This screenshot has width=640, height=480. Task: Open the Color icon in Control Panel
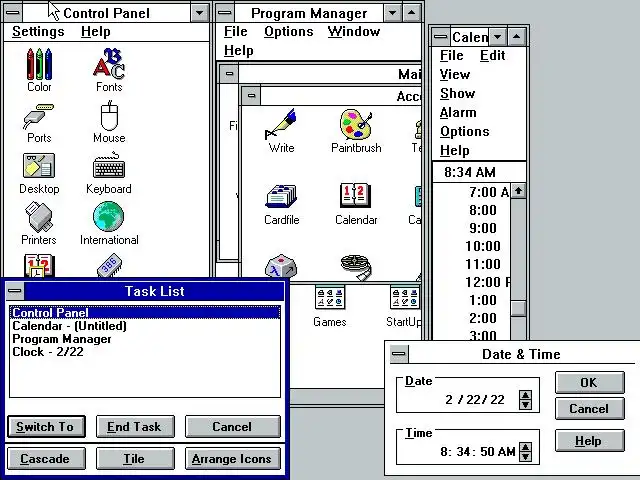coord(39,69)
